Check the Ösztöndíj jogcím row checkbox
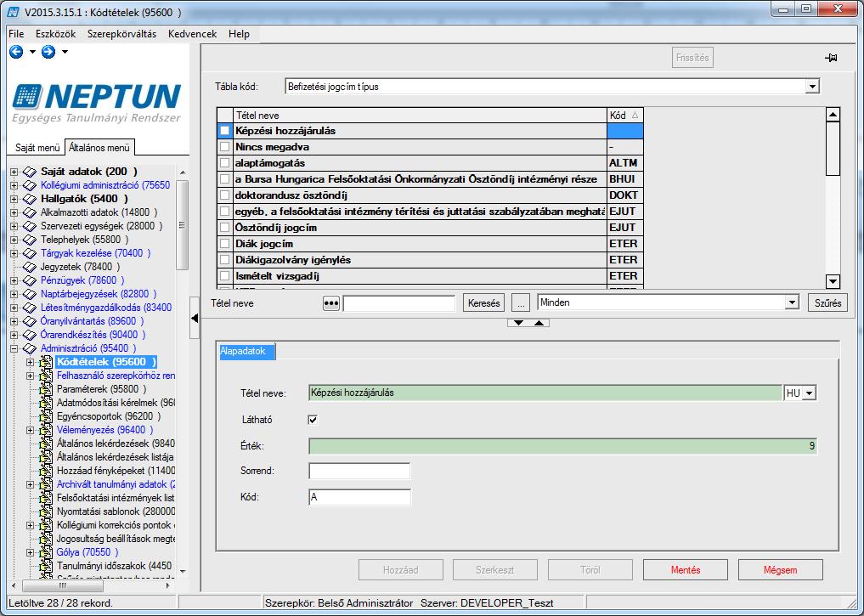This screenshot has width=864, height=616. click(224, 228)
